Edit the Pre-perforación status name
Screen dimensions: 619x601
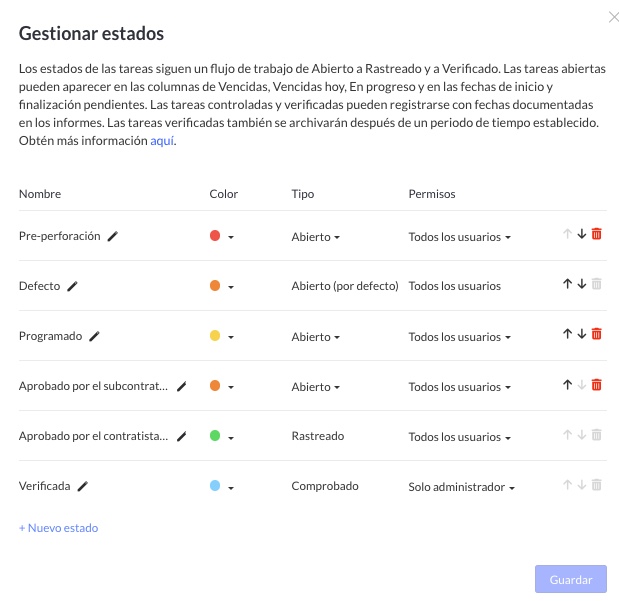coord(113,236)
